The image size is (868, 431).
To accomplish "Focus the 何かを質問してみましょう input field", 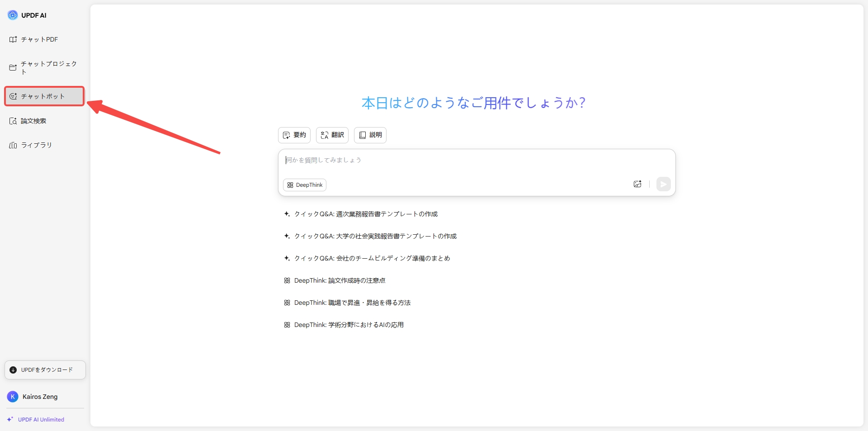I will coord(476,160).
